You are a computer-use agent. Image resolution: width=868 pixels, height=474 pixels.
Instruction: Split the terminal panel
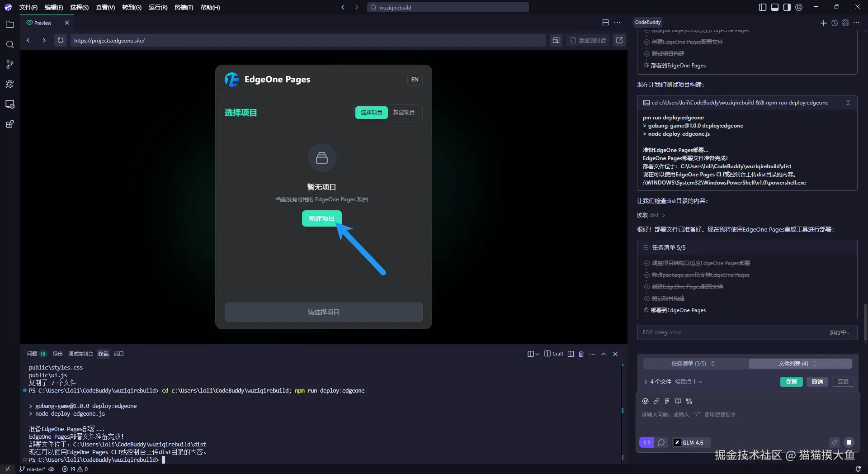[571, 354]
